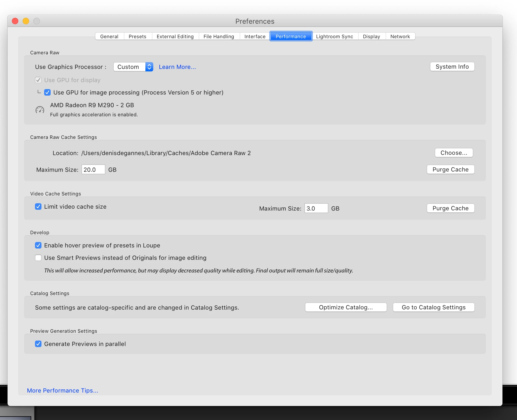Viewport: 517px width, 420px height.
Task: Disable Generate Previews in parallel
Action: tap(38, 344)
